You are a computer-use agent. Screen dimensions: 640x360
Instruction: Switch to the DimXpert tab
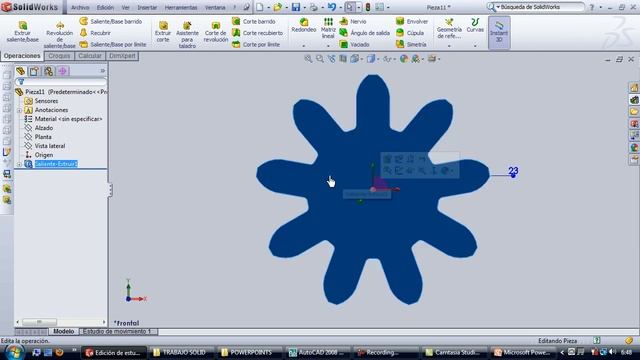pos(122,56)
